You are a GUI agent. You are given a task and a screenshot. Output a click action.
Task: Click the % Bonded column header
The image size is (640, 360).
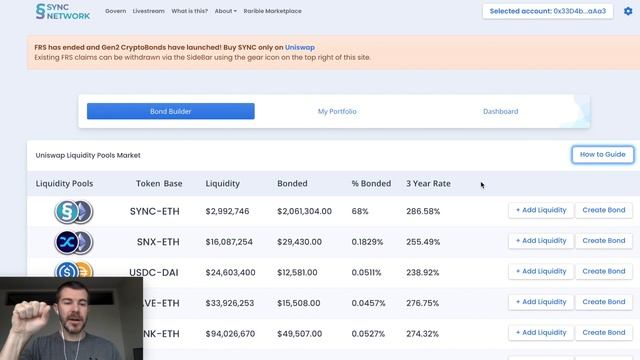[x=371, y=184]
